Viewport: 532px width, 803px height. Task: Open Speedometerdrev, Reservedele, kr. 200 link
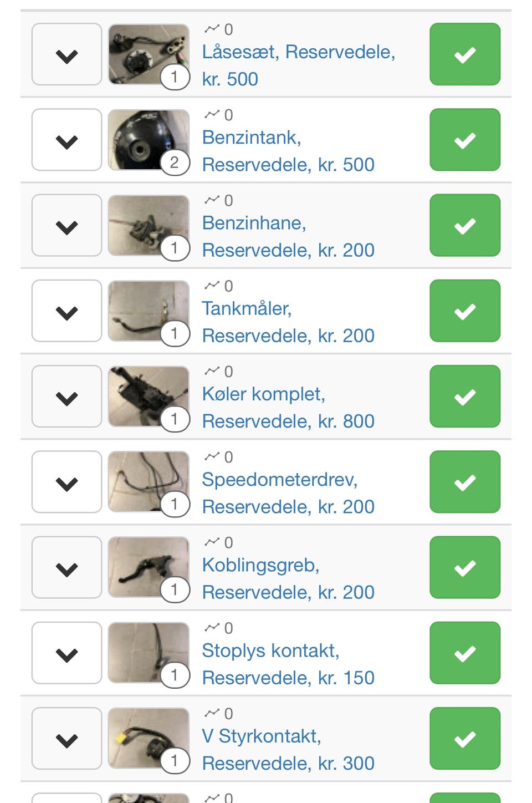coord(288,493)
